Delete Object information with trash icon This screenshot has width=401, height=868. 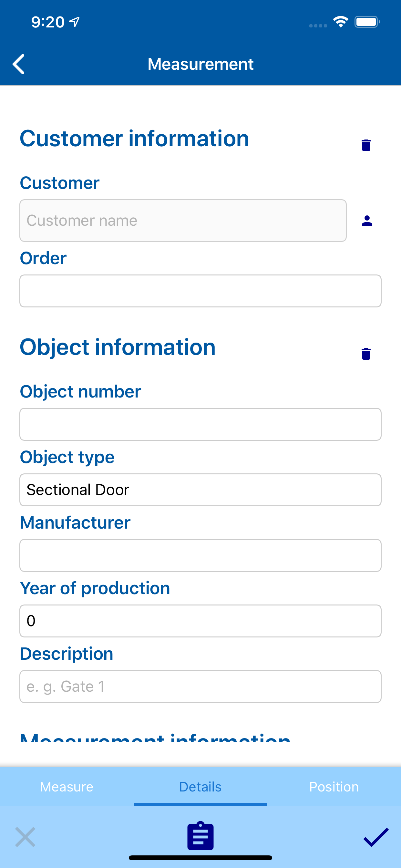(366, 354)
